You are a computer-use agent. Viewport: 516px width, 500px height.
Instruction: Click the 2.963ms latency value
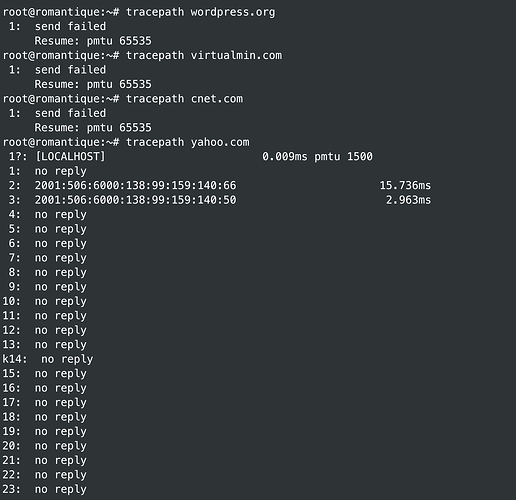(408, 200)
